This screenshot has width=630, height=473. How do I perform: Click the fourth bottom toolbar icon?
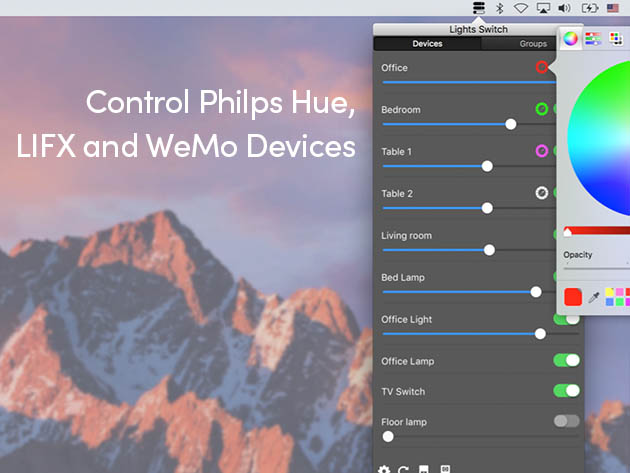[445, 469]
